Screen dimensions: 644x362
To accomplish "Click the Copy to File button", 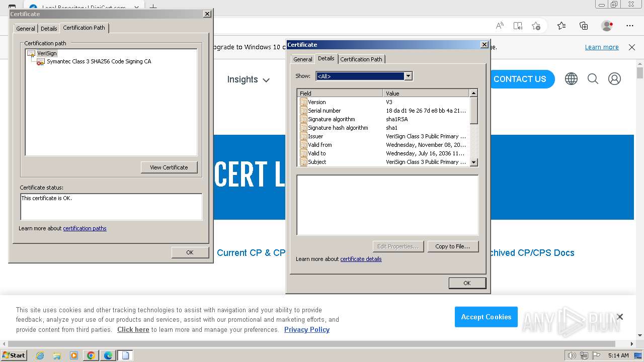I will pyautogui.click(x=453, y=246).
